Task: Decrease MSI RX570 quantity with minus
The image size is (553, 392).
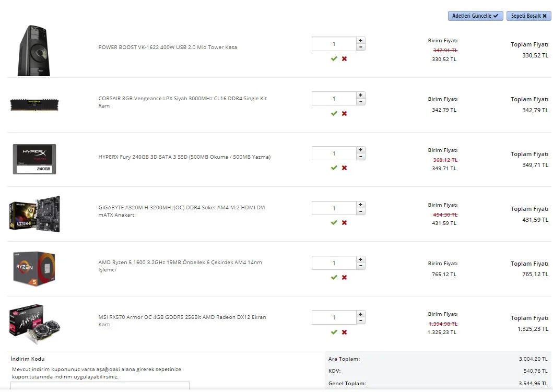Action: tap(360, 320)
